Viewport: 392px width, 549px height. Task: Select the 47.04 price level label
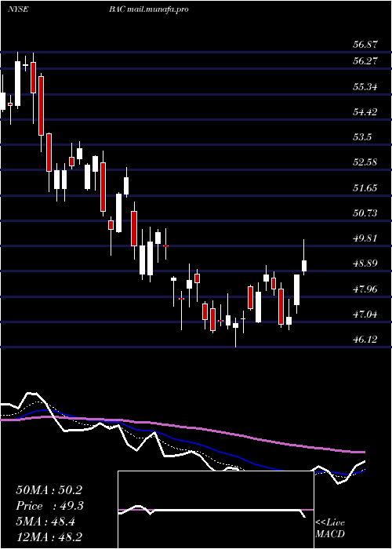click(365, 314)
